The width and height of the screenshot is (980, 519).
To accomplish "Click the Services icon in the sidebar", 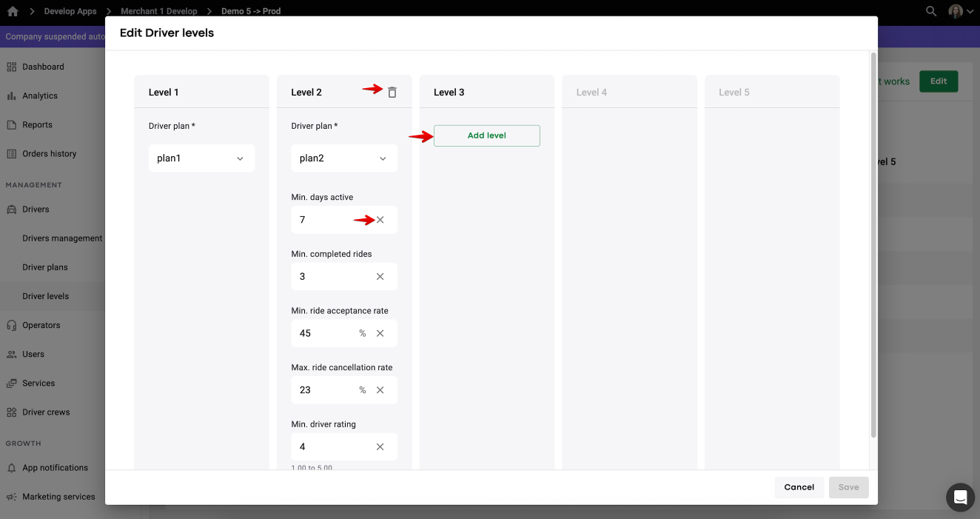I will pos(11,384).
